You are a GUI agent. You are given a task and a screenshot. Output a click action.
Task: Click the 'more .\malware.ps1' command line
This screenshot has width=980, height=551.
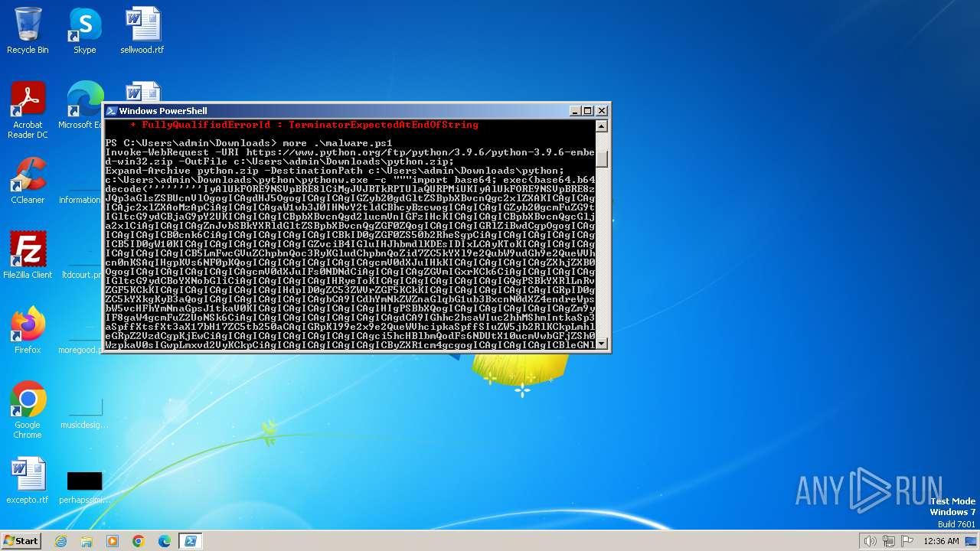[x=337, y=143]
